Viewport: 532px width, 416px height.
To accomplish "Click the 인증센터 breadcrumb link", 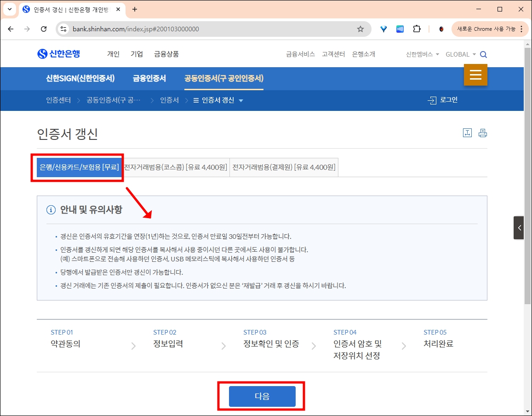I will [x=58, y=100].
